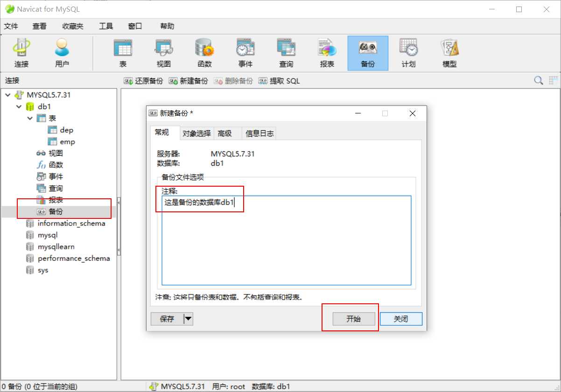The image size is (561, 392).
Task: Select the 函数 function toolbar icon
Action: click(204, 53)
